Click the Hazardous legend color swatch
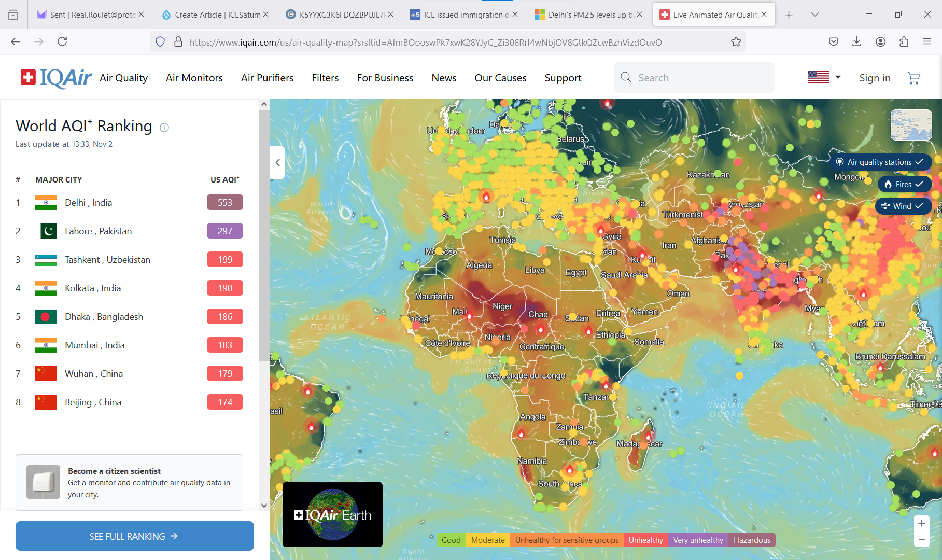The width and height of the screenshot is (942, 560). (x=752, y=540)
